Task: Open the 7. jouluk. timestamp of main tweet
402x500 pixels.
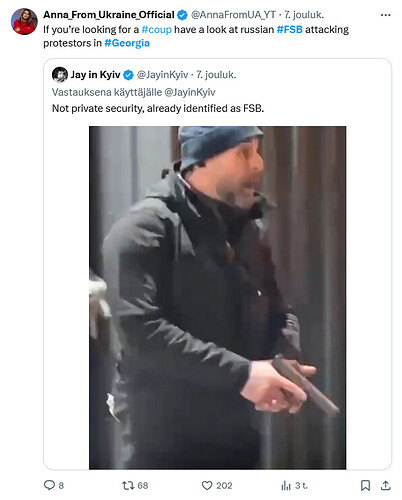Action: (303, 15)
